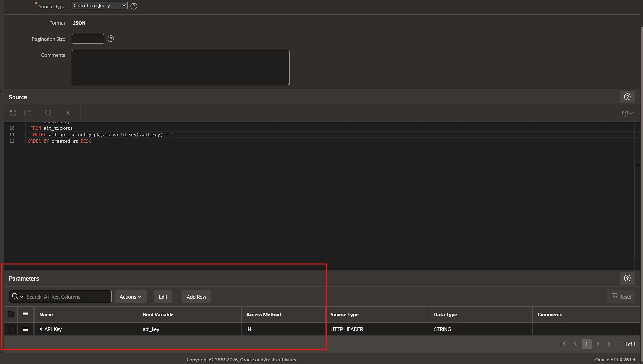Click the Source Type column header
Viewport: 643px width, 364px height.
(377, 315)
